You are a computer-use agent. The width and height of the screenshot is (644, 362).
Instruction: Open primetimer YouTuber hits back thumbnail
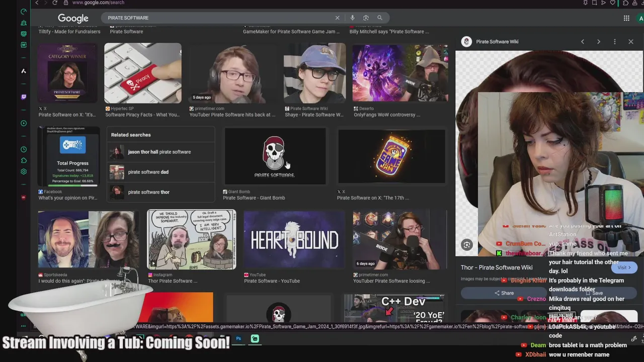233,73
